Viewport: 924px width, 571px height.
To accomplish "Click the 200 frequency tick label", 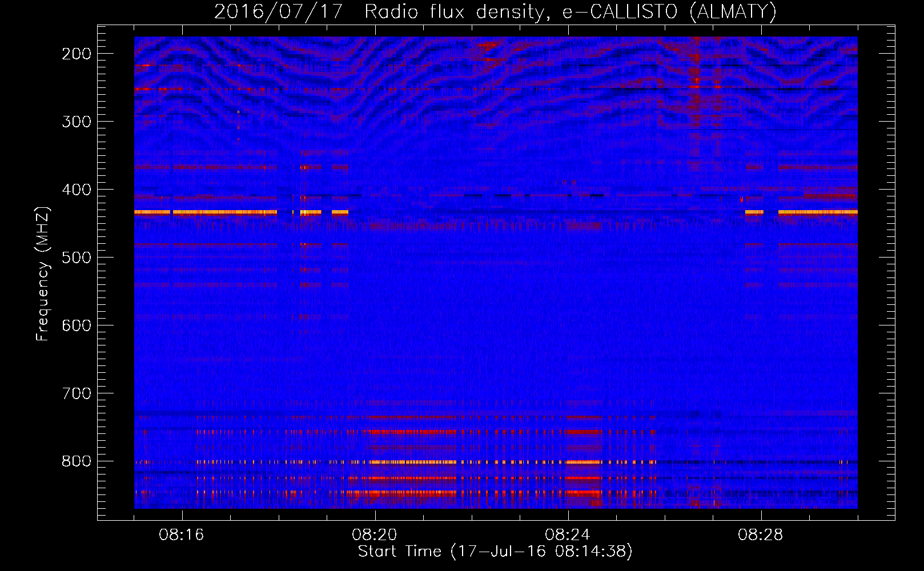I will click(x=77, y=54).
